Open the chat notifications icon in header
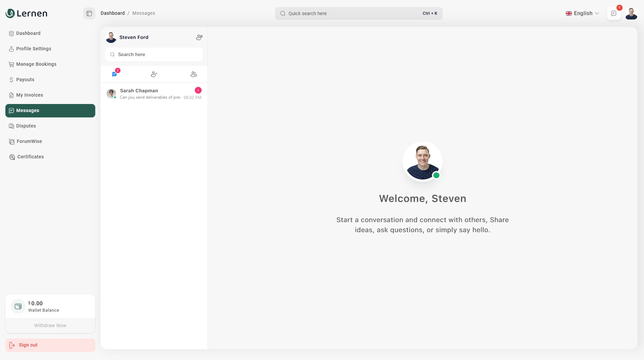Viewport: 644px width, 360px height. tap(613, 13)
